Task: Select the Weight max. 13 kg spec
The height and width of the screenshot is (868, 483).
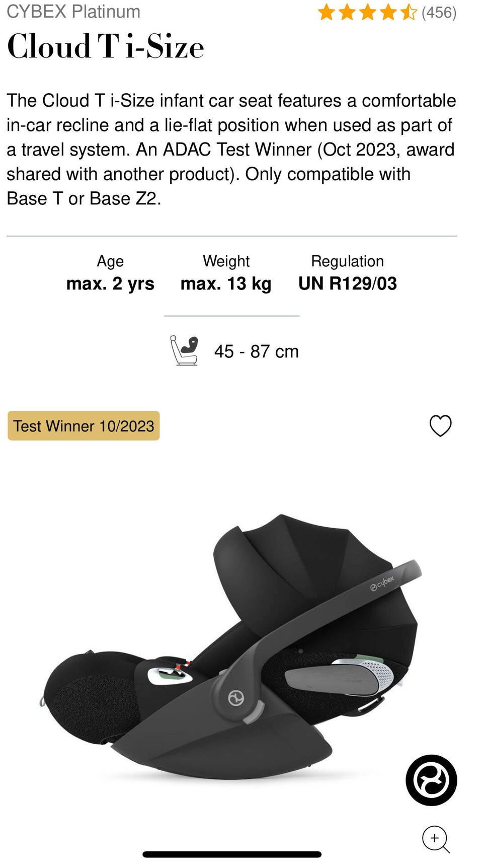Action: point(226,273)
